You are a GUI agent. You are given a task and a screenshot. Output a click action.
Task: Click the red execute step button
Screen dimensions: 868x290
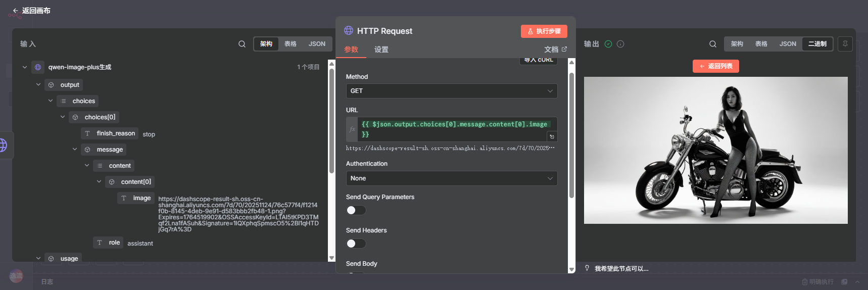point(544,31)
